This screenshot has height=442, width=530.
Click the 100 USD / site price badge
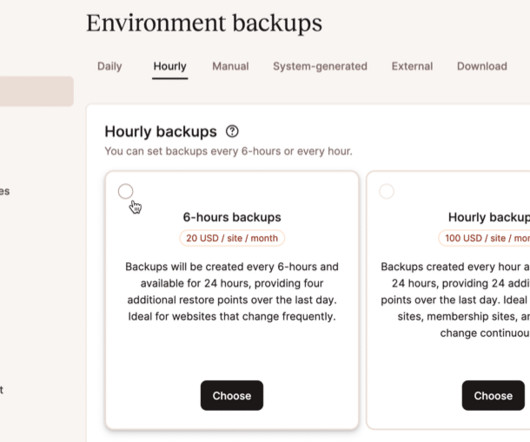pos(484,238)
